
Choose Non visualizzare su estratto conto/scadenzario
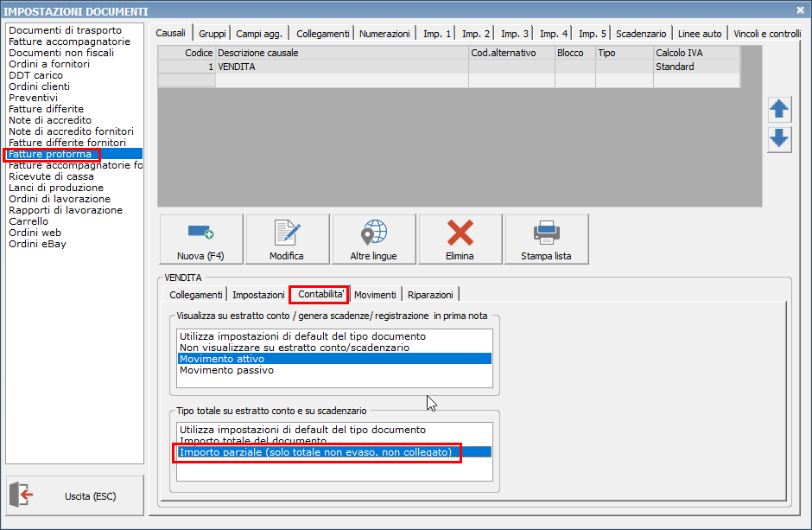[334, 348]
